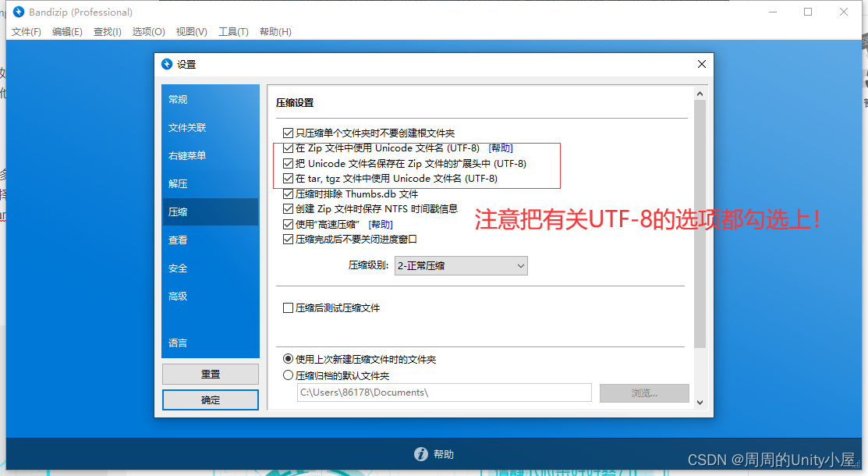Select 压缩归档的默认文件夹 radio button
The height and width of the screenshot is (476, 868).
[288, 375]
